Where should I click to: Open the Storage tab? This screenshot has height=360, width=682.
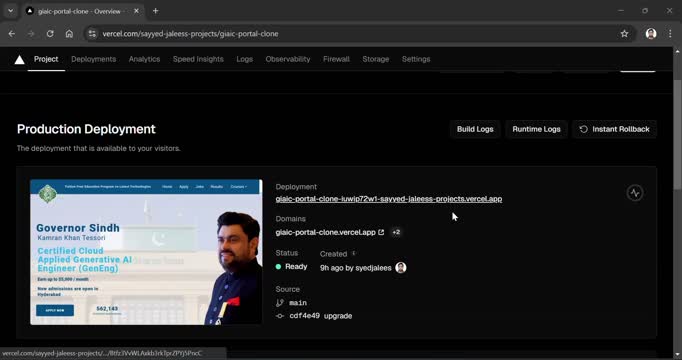(x=376, y=59)
